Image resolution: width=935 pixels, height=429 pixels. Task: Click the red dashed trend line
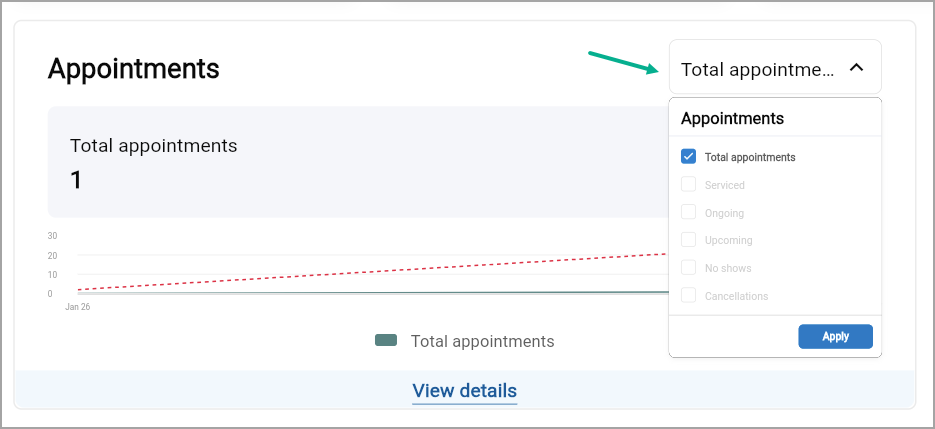(373, 272)
